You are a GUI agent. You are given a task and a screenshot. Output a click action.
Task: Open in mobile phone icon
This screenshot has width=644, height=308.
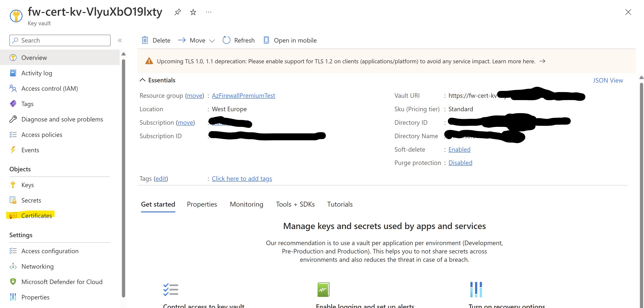(266, 40)
